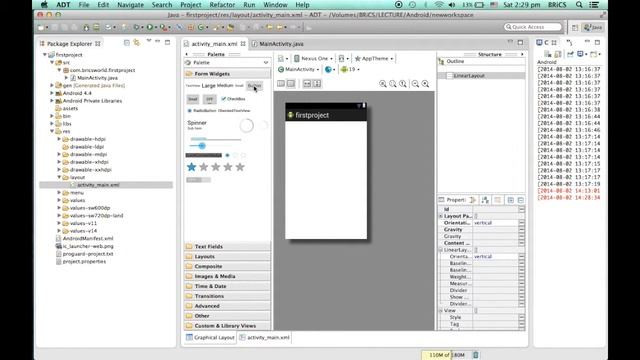Screen dimensions: 640x360
Task: Click the circular ProgressBar widget in Palette
Action: click(x=247, y=125)
